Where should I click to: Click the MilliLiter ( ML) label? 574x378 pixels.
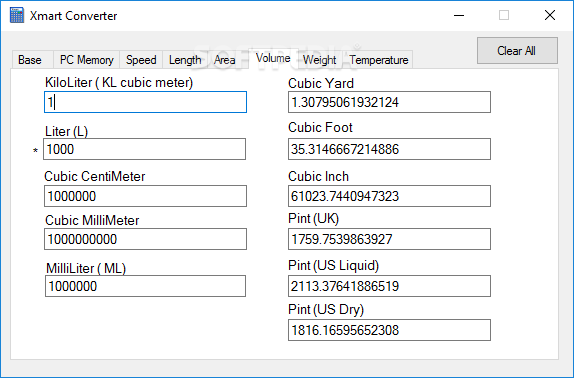pos(86,269)
